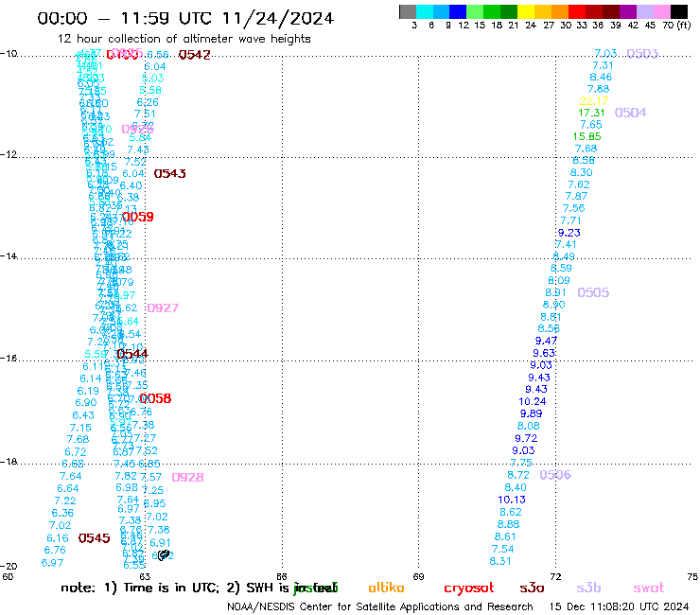
Task: Click the cryosat pass time 0058
Action: click(155, 398)
